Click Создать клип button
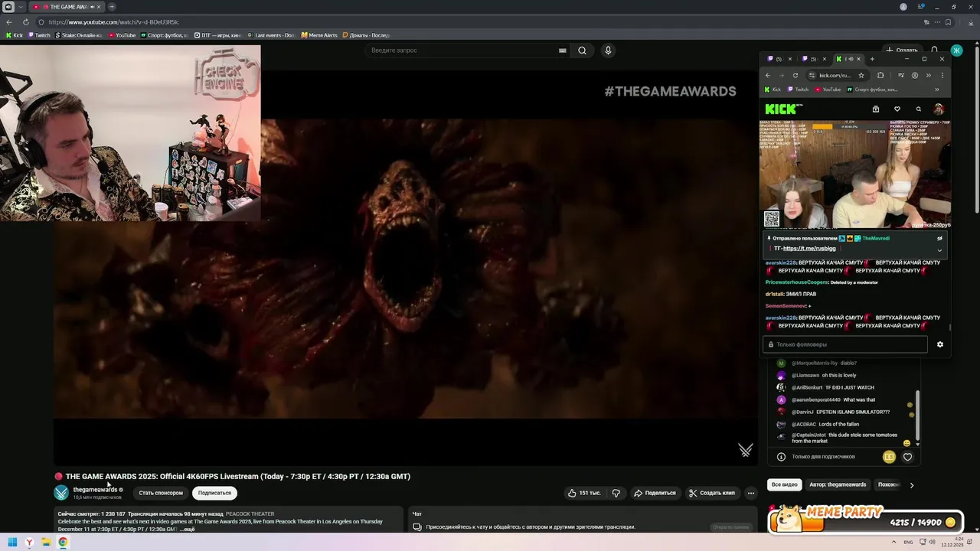Screen dimensions: 980x551 pos(711,493)
